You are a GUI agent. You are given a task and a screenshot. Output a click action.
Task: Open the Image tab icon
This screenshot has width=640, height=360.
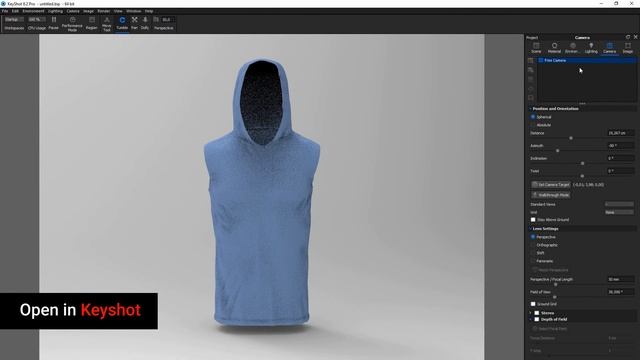[x=628, y=46]
